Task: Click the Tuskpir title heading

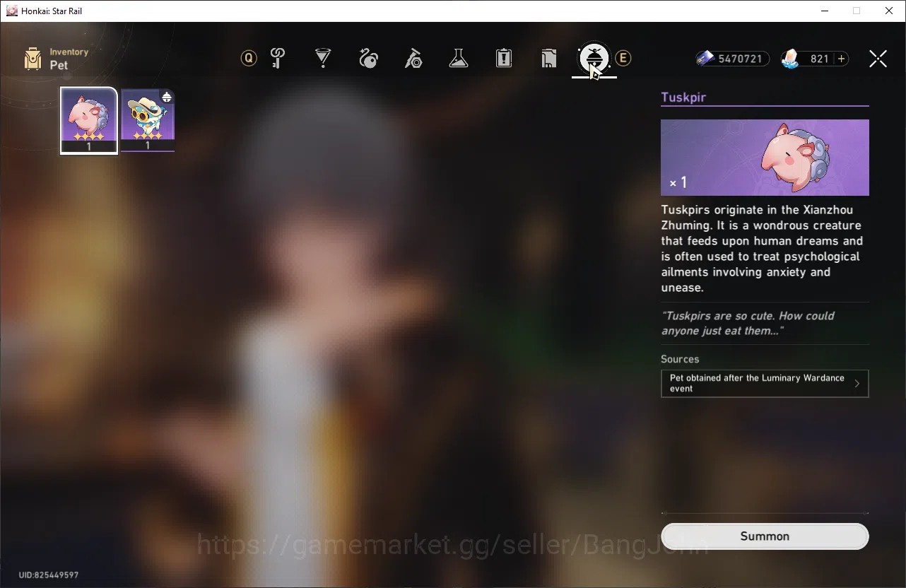Action: [683, 98]
